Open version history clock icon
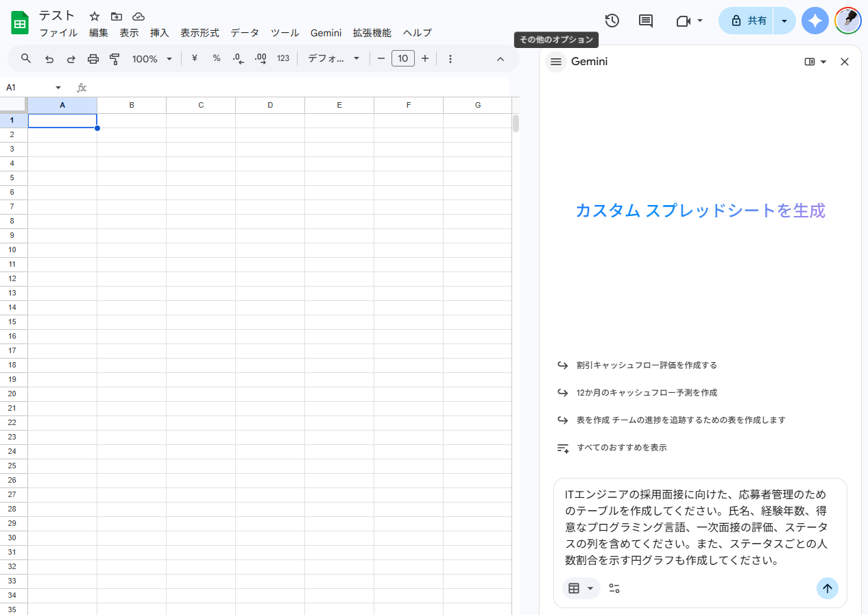The height and width of the screenshot is (615, 868). pos(612,21)
